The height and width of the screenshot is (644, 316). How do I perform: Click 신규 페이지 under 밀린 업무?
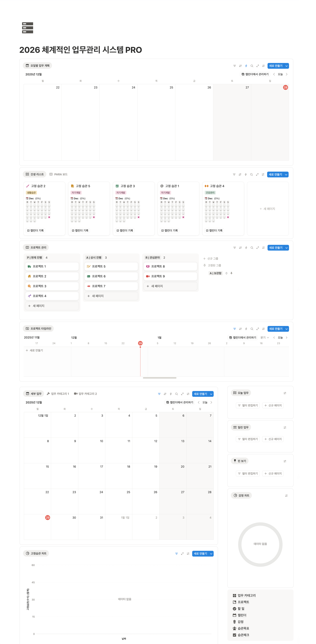click(x=273, y=439)
